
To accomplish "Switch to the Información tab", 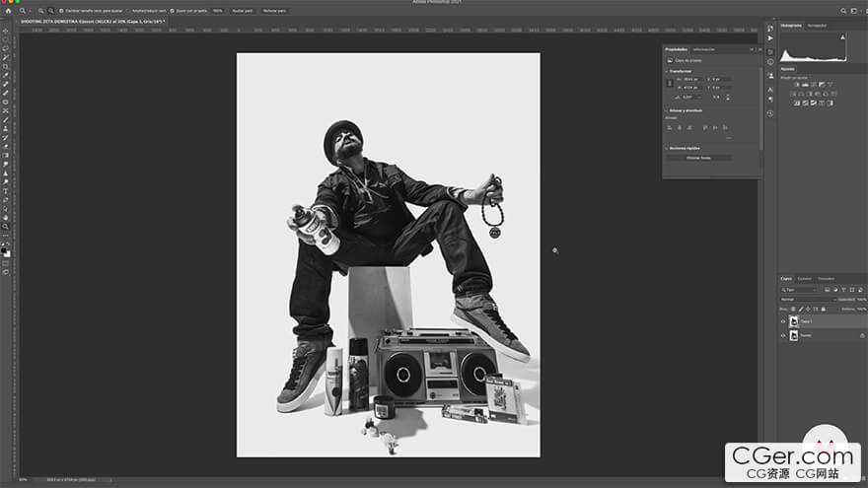I will pos(704,49).
